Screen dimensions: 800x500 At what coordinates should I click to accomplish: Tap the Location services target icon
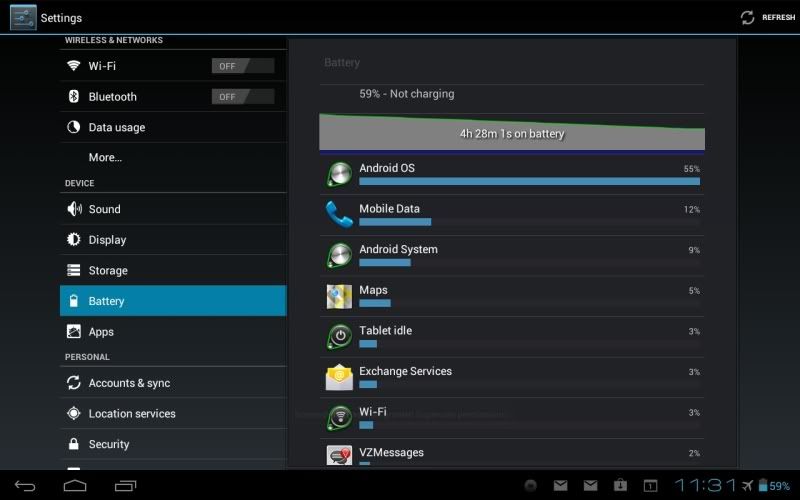coord(73,413)
